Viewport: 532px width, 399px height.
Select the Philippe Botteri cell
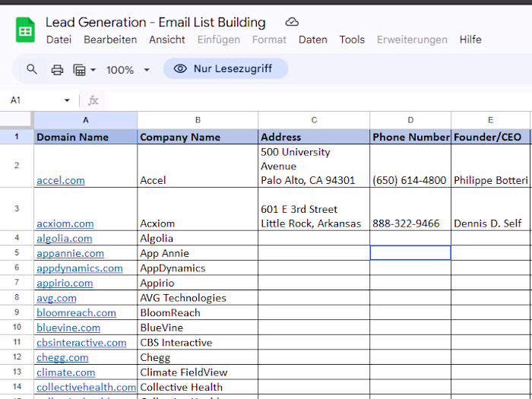click(490, 166)
